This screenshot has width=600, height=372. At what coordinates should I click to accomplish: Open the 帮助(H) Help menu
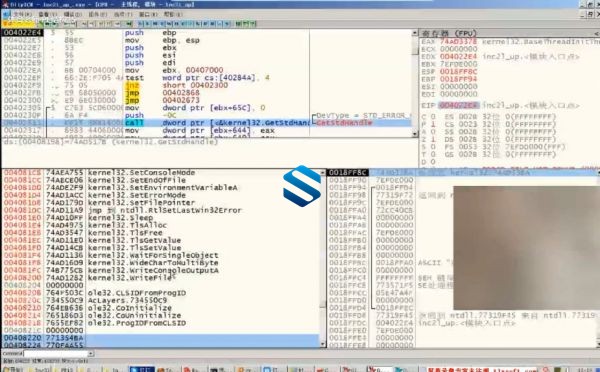pos(173,15)
